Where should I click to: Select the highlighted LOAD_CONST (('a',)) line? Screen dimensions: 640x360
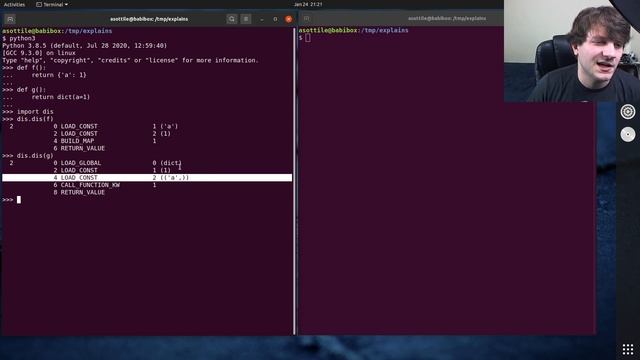tap(147, 178)
